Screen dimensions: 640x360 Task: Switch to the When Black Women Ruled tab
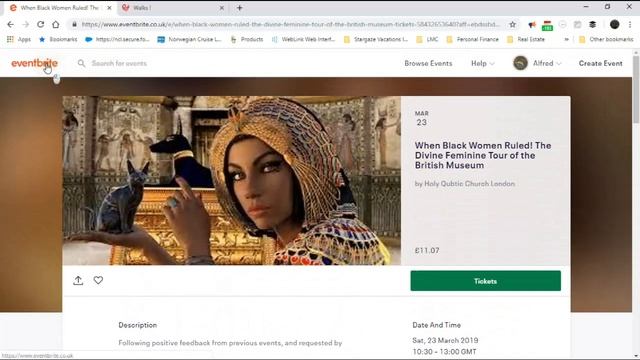point(60,8)
